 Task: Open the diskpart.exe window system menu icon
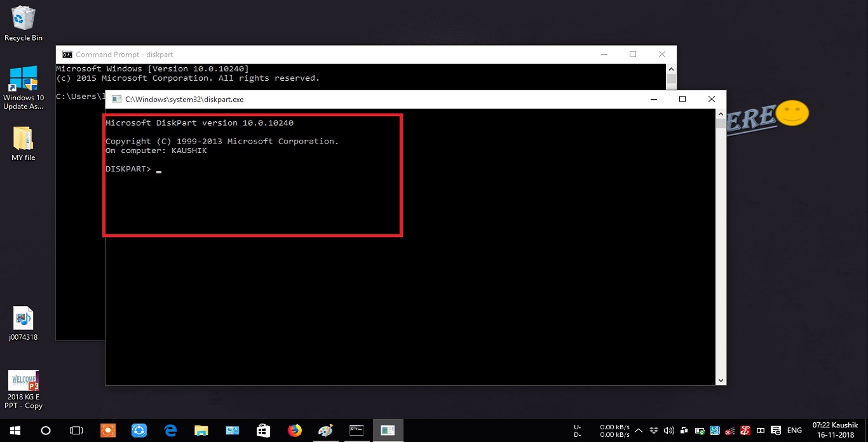click(116, 99)
